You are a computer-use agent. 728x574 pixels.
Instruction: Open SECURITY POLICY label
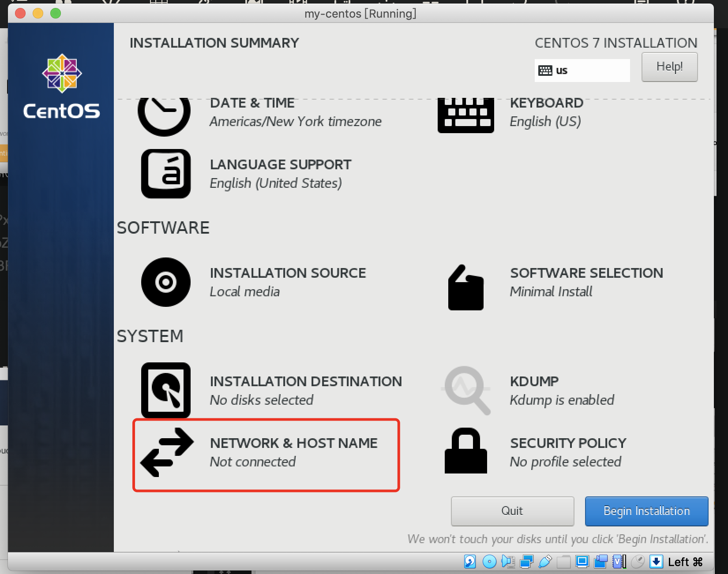(x=568, y=443)
